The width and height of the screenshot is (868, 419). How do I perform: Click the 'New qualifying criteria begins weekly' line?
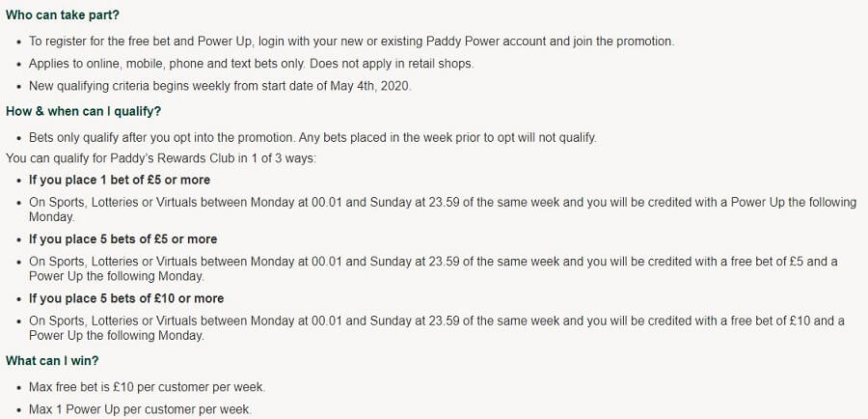(x=220, y=87)
